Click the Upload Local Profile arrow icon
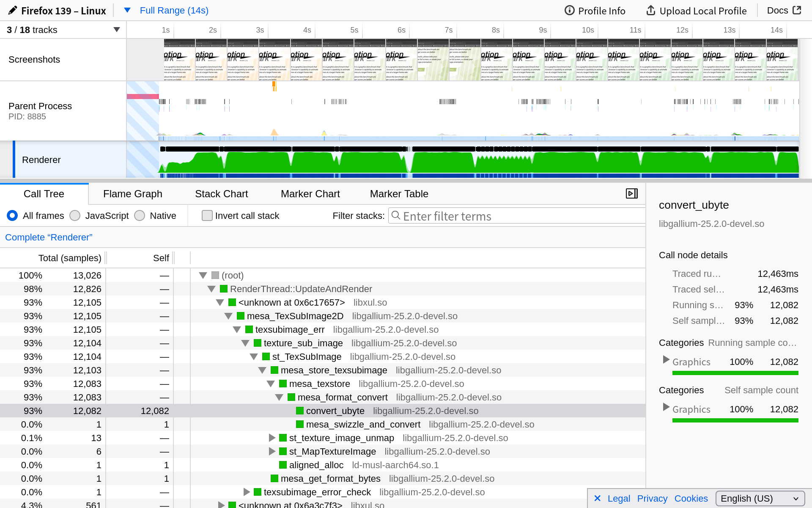 coord(651,10)
